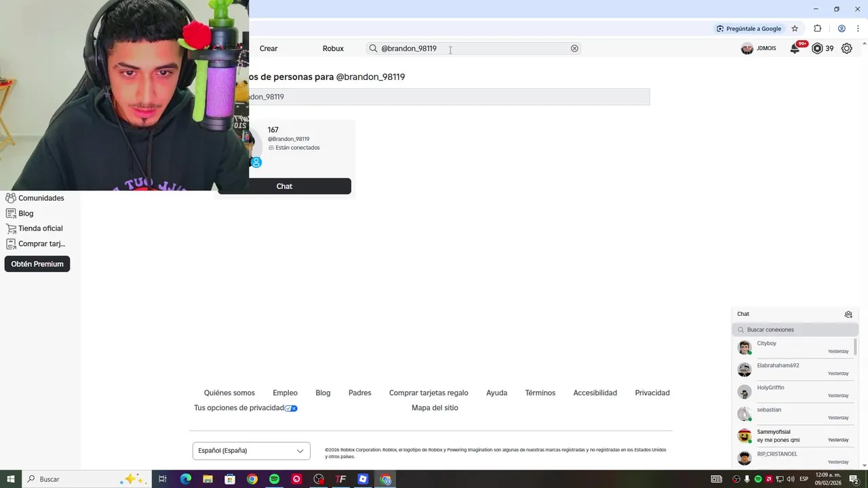Image resolution: width=868 pixels, height=488 pixels.
Task: Click the Tienda oficial cart icon
Action: coord(10,228)
